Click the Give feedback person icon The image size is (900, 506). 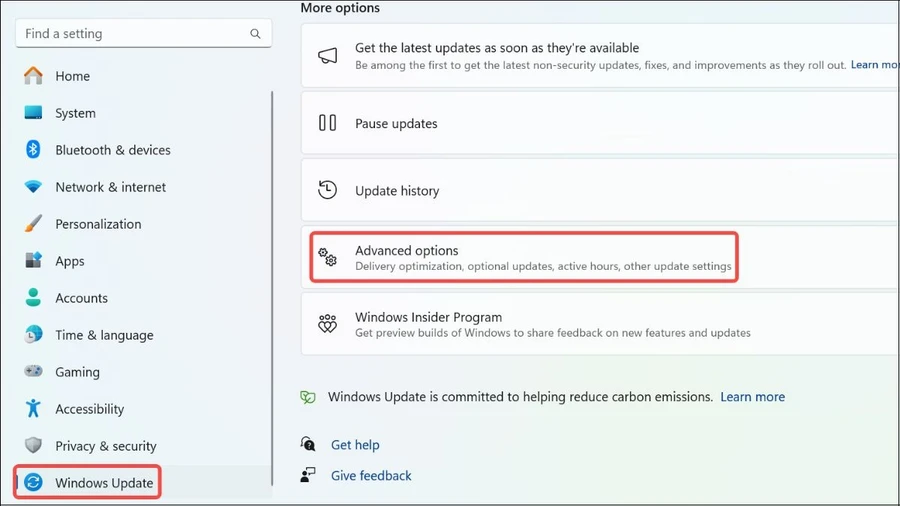(308, 475)
